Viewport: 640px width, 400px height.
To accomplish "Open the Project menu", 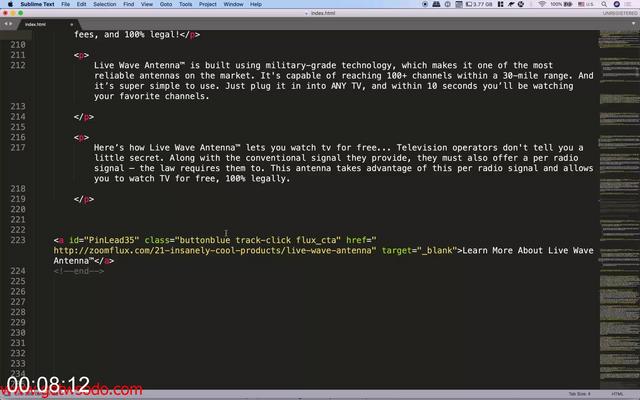I will click(x=208, y=4).
